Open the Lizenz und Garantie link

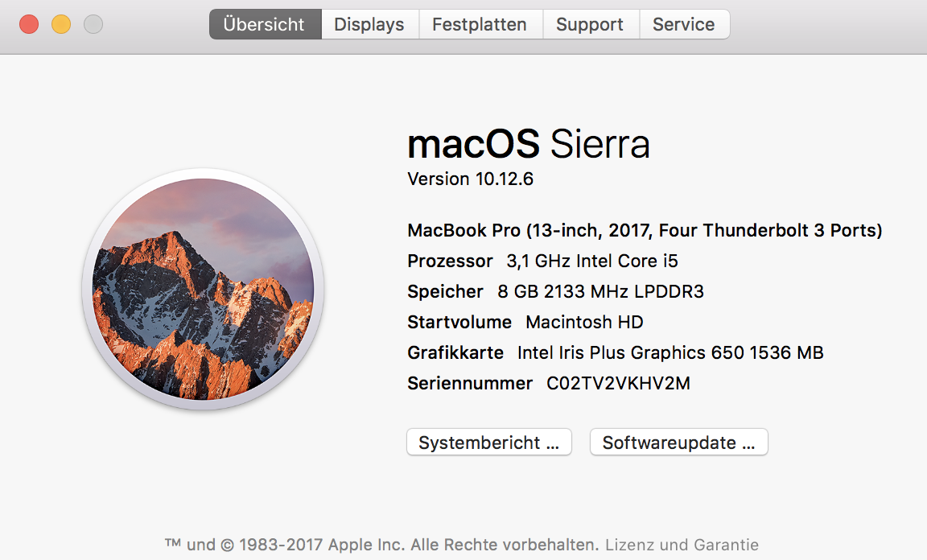tap(682, 545)
